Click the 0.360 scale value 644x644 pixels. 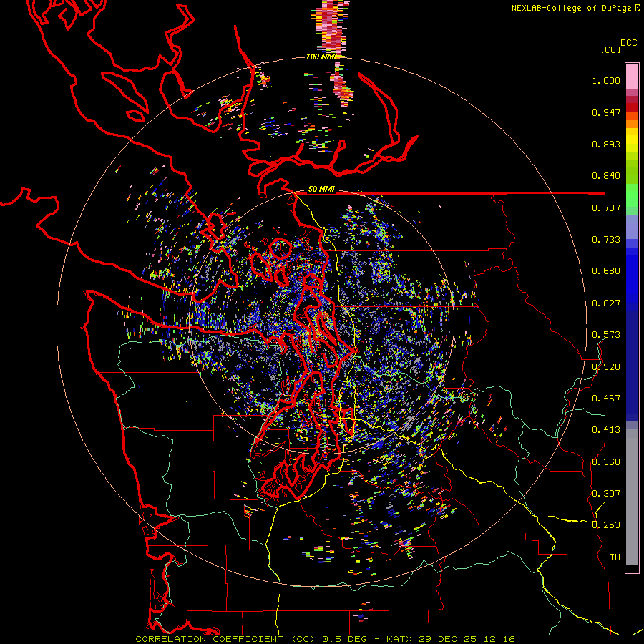[x=606, y=462]
